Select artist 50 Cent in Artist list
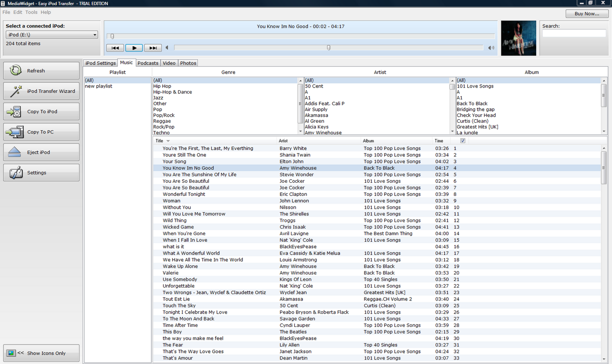The image size is (612, 364). point(314,86)
